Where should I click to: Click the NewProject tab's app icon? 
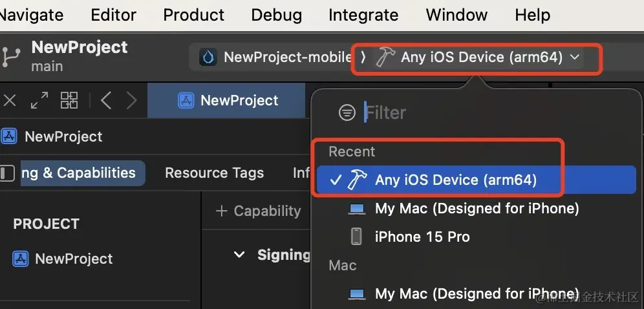pyautogui.click(x=186, y=101)
